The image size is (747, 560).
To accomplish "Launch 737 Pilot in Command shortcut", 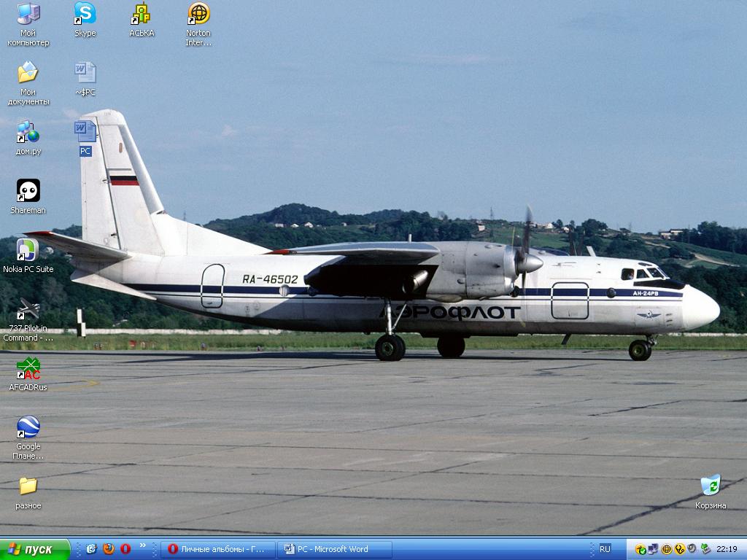I will click(28, 319).
